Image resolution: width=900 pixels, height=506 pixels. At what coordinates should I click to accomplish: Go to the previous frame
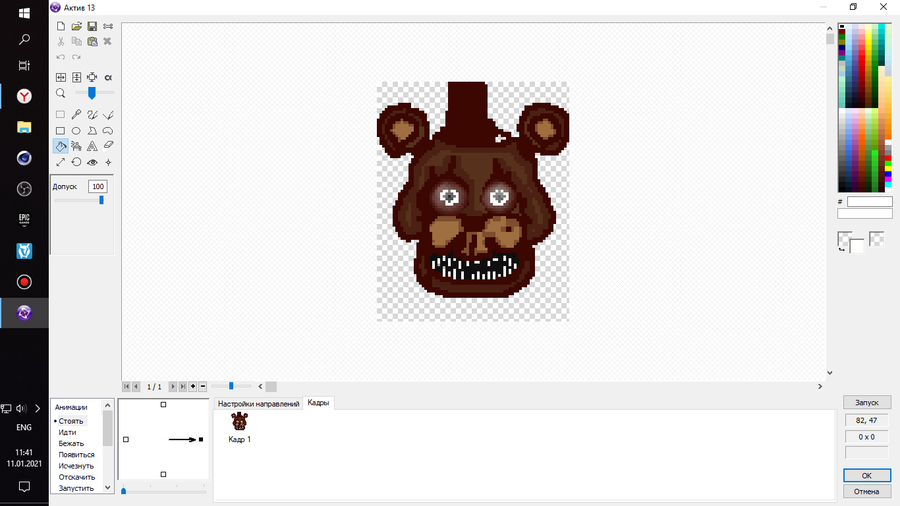point(136,387)
